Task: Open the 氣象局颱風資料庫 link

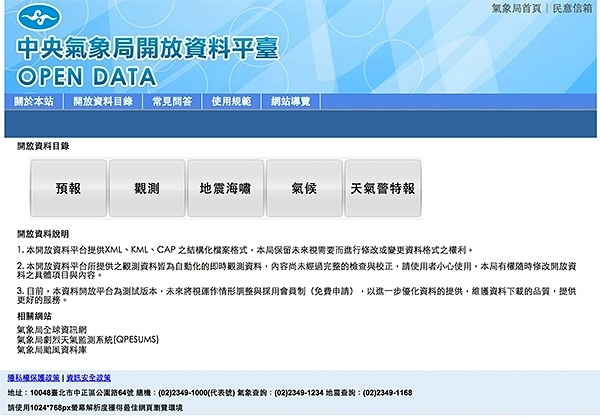Action: [52, 349]
